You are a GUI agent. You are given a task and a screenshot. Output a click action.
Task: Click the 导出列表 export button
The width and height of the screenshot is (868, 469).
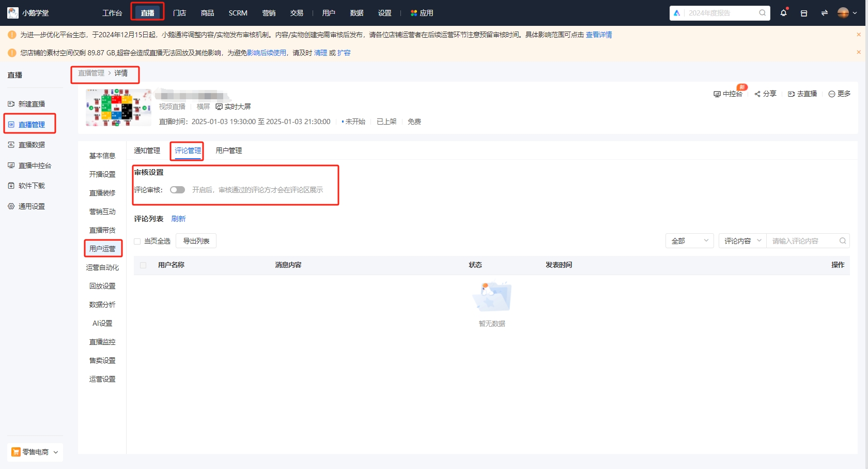tap(196, 240)
